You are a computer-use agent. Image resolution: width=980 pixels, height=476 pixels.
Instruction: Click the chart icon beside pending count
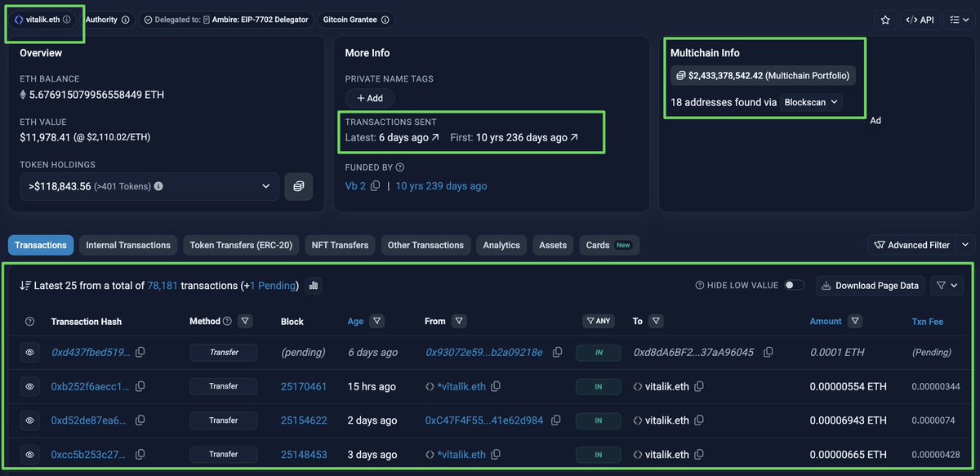click(314, 286)
